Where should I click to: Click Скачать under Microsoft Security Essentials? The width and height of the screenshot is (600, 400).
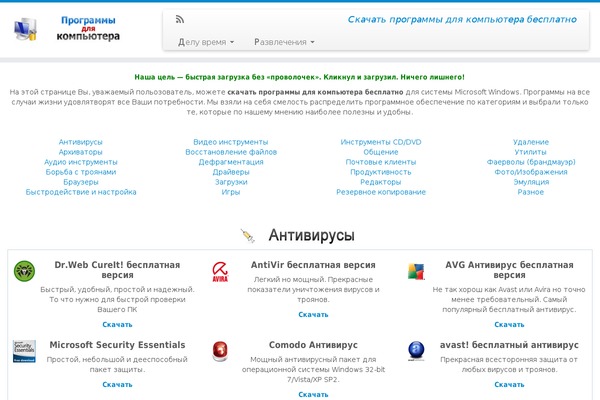pyautogui.click(x=117, y=384)
